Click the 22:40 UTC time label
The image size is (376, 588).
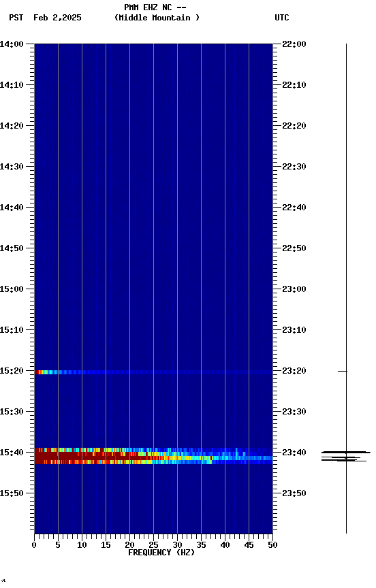tap(294, 208)
